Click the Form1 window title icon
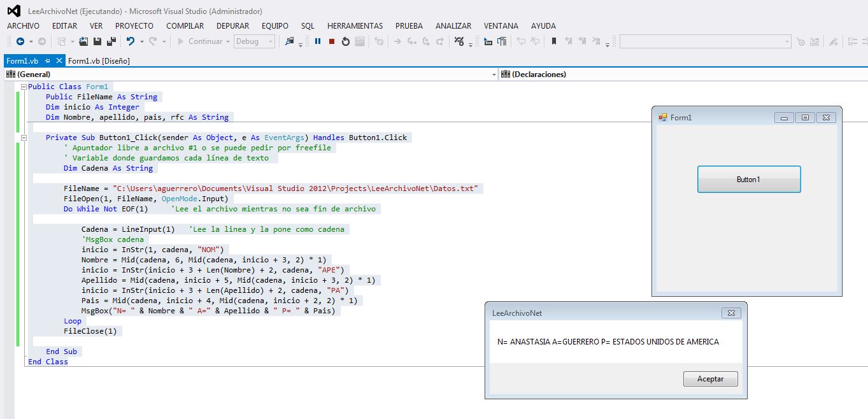This screenshot has width=868, height=419. point(663,117)
